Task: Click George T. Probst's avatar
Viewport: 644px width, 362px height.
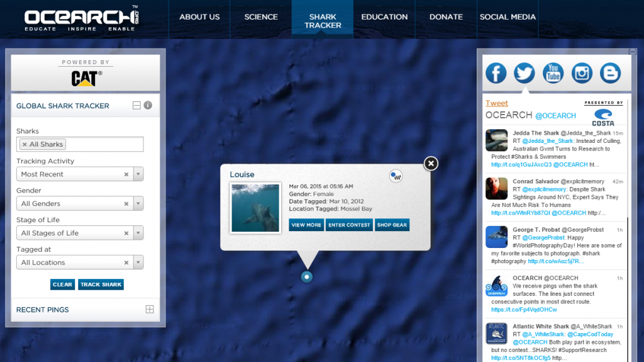Action: tap(497, 237)
